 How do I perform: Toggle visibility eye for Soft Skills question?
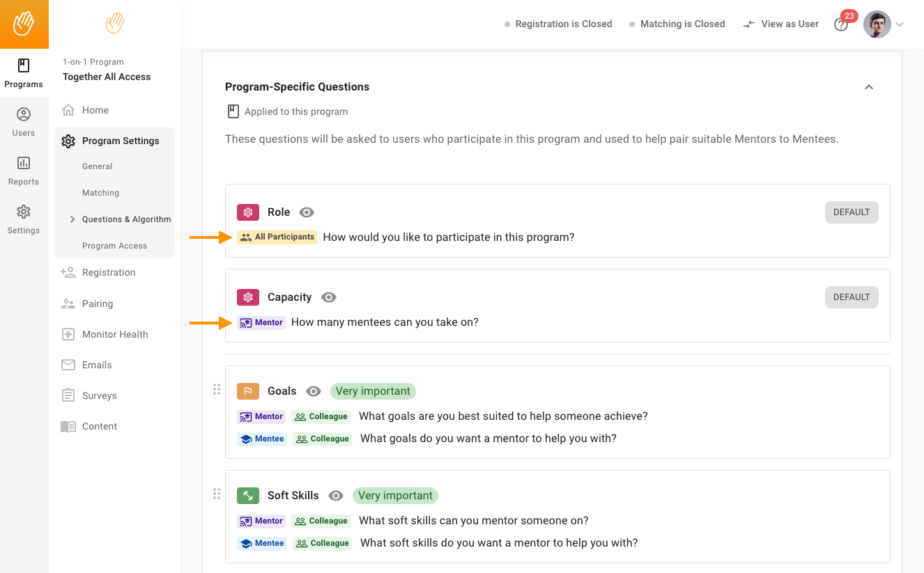336,496
